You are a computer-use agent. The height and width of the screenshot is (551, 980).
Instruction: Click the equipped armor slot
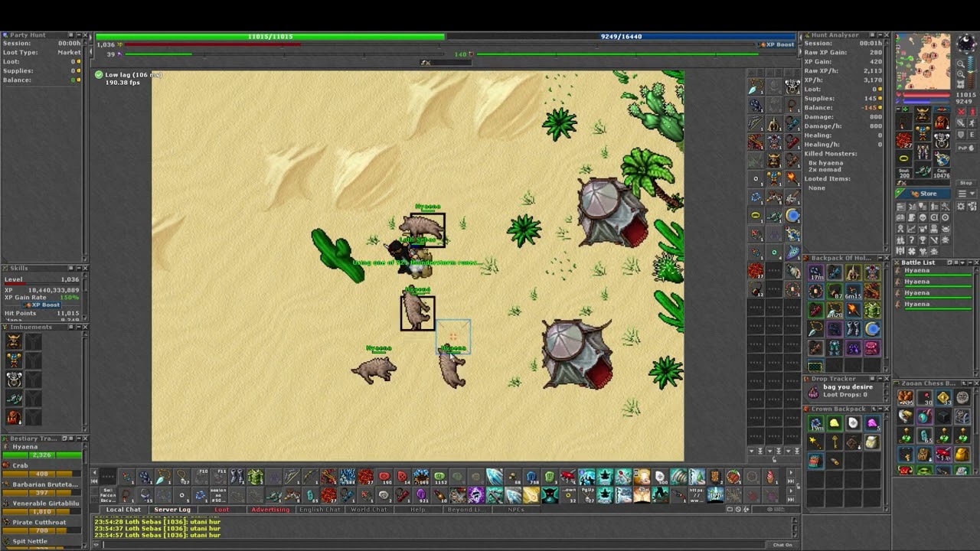click(x=923, y=133)
